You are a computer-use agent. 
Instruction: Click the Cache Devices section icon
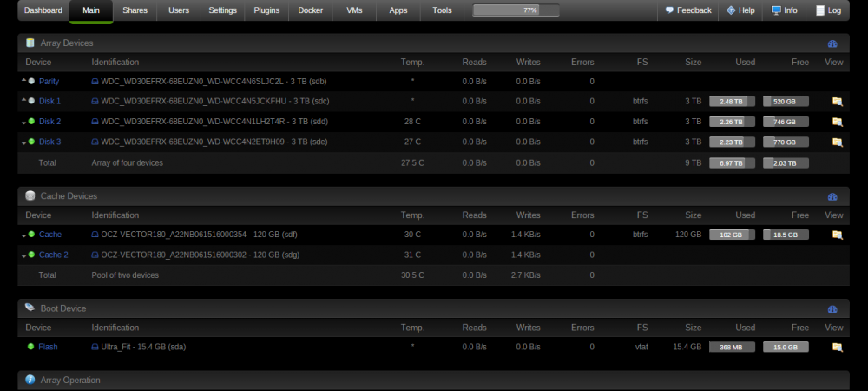pos(30,196)
